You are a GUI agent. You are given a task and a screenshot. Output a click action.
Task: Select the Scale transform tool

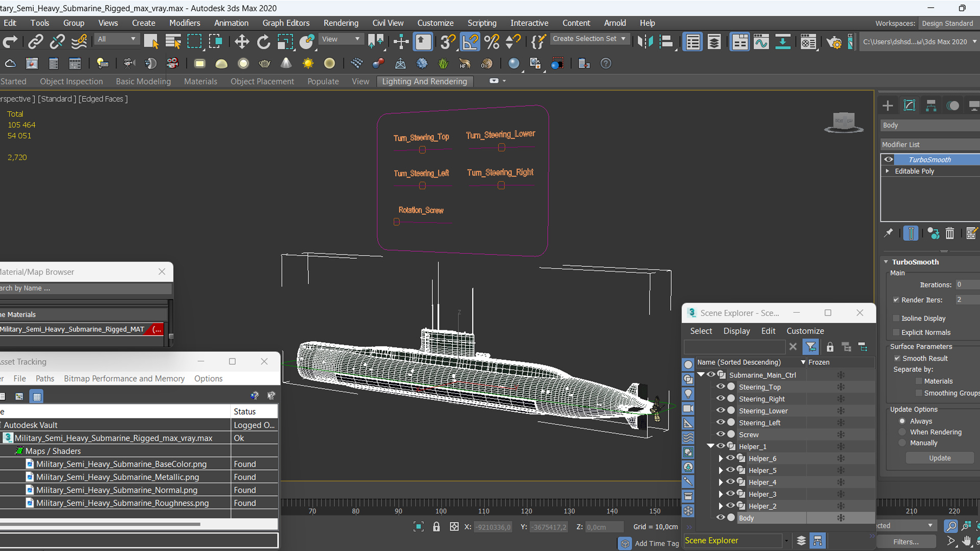[285, 42]
